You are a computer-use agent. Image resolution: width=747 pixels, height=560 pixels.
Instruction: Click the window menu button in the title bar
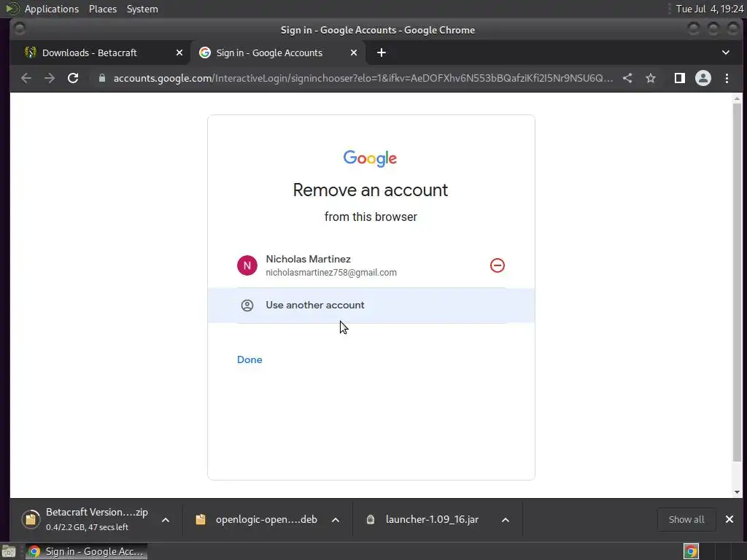pyautogui.click(x=20, y=29)
